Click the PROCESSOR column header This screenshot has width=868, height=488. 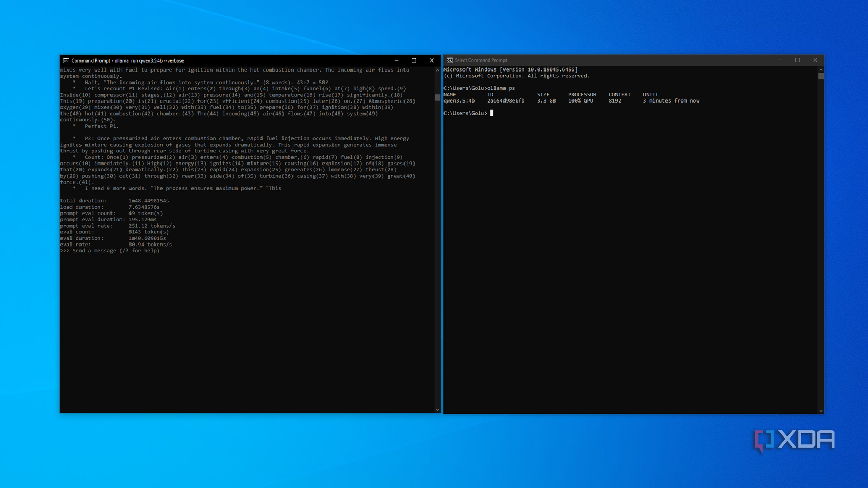[582, 95]
